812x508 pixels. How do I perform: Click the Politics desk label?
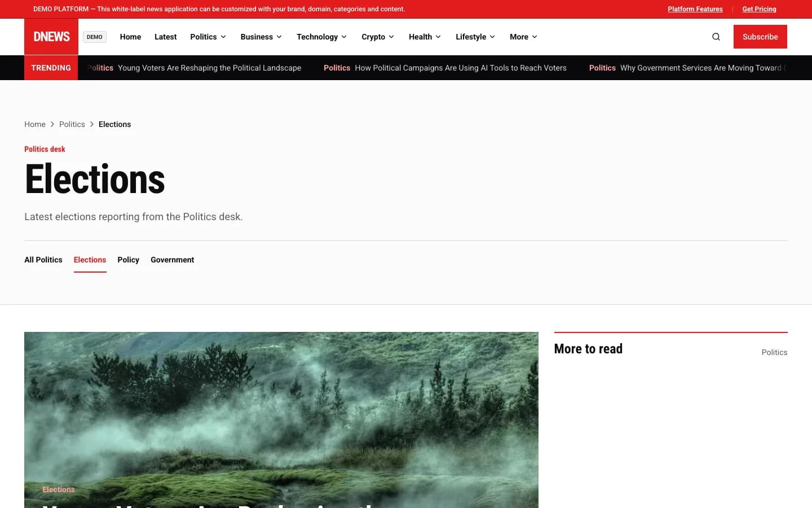tap(45, 149)
